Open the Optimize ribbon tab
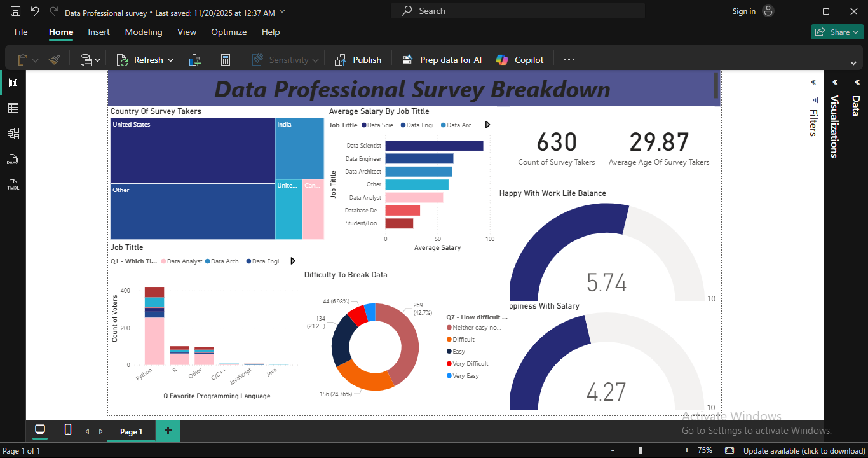The width and height of the screenshot is (868, 458). pos(229,32)
